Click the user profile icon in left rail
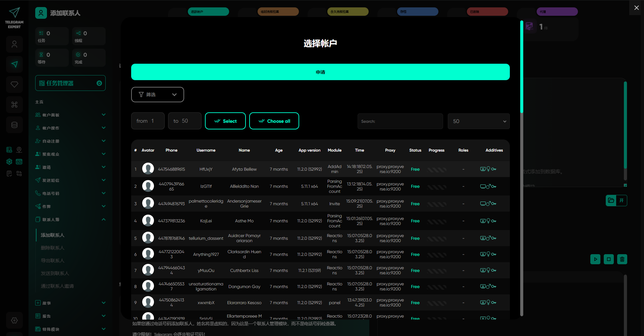Image resolution: width=644 pixels, height=336 pixels. point(14,44)
